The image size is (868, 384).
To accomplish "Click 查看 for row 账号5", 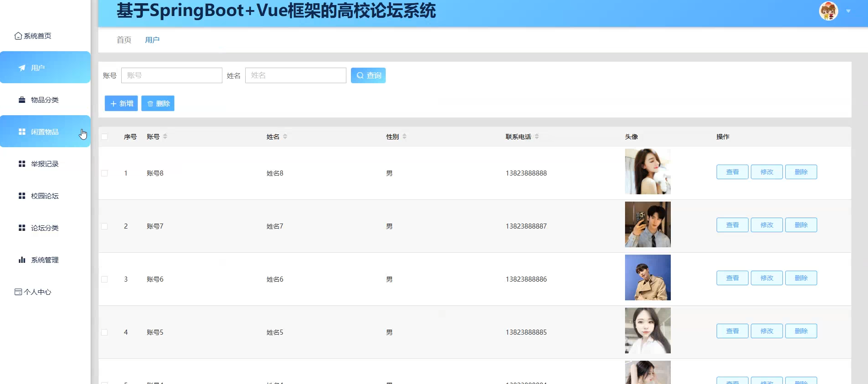I will click(x=733, y=331).
